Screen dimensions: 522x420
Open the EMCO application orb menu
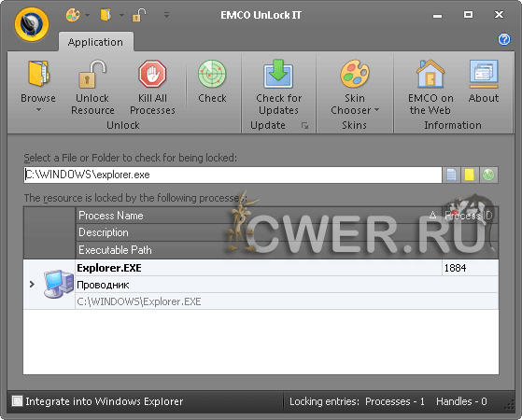click(x=32, y=24)
